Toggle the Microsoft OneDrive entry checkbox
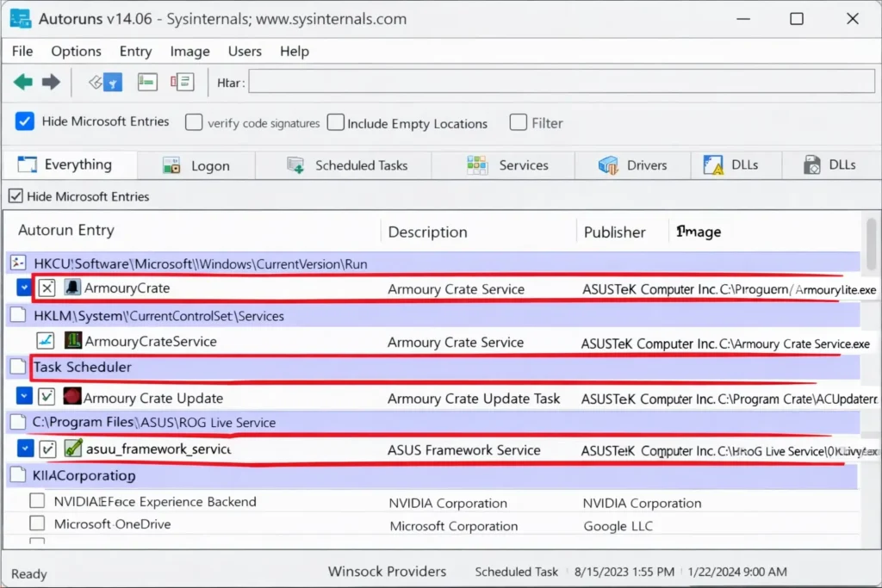 [x=37, y=523]
